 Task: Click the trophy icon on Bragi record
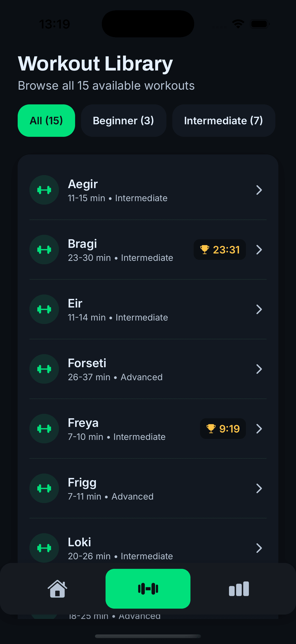205,250
